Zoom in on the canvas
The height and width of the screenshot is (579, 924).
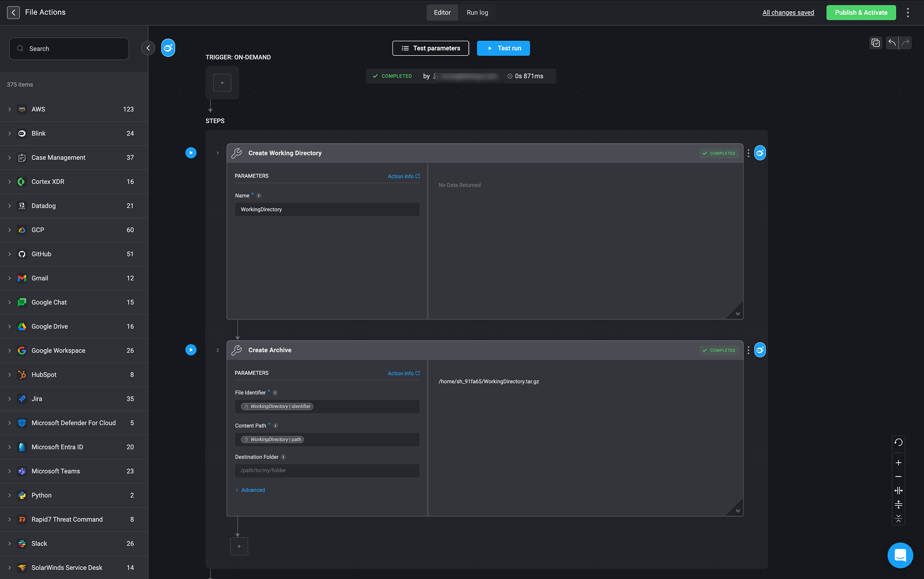pyautogui.click(x=899, y=463)
